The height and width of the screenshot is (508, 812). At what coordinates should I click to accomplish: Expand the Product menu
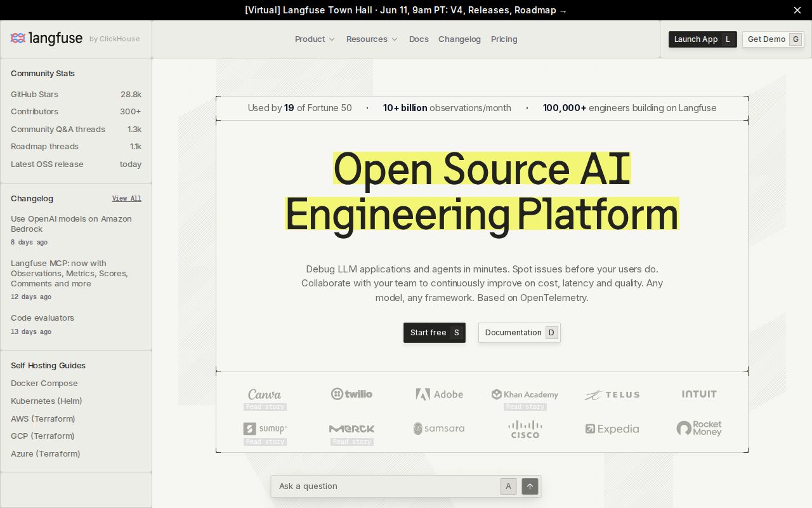[315, 39]
